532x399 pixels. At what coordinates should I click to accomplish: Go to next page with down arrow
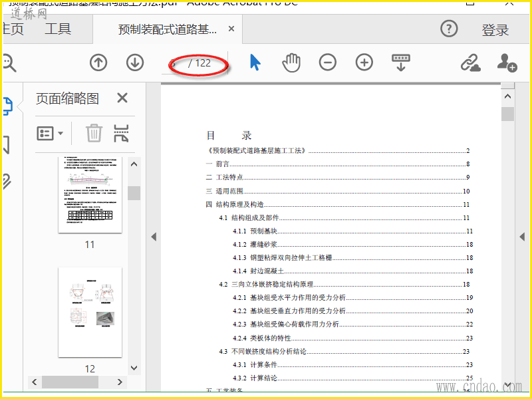click(x=135, y=63)
